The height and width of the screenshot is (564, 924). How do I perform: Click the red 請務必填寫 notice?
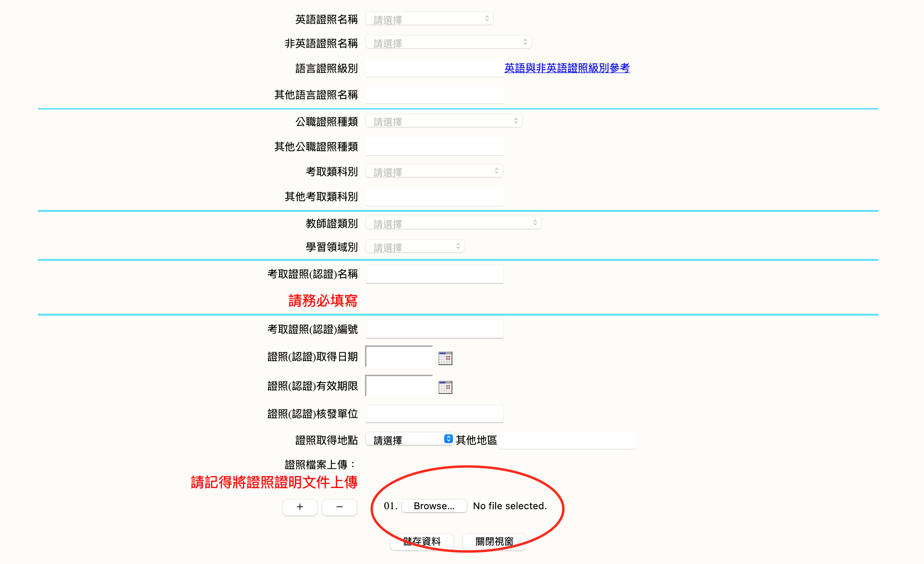coord(323,301)
